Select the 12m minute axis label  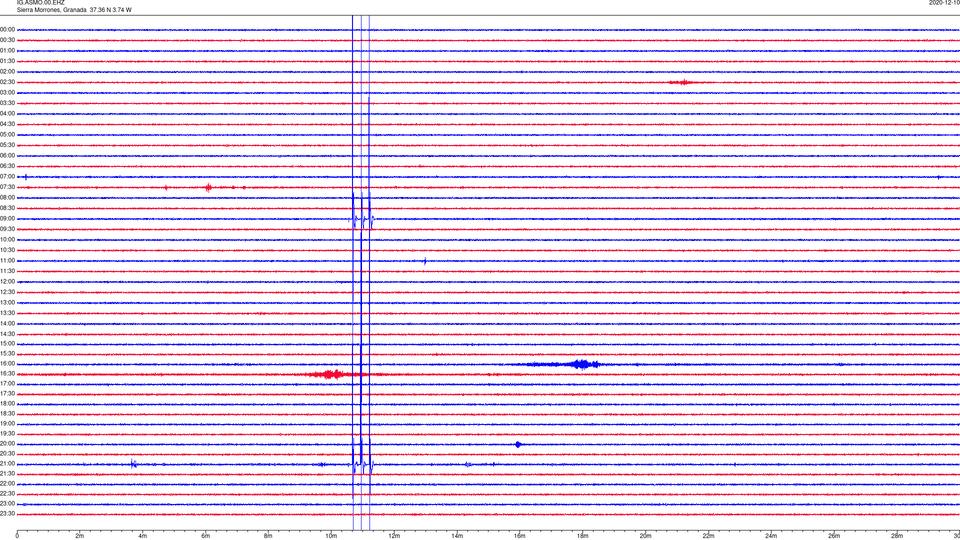coord(394,536)
